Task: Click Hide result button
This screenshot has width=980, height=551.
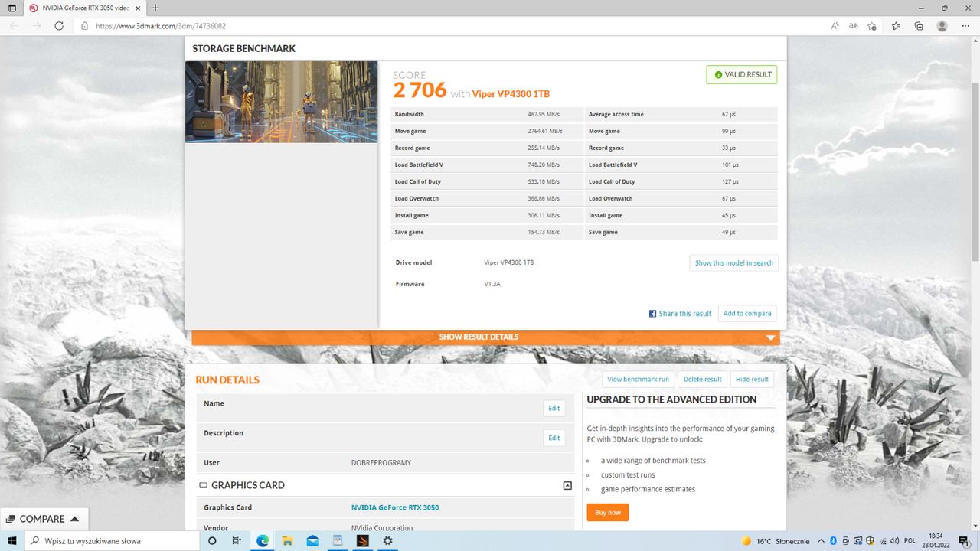Action: pyautogui.click(x=752, y=379)
